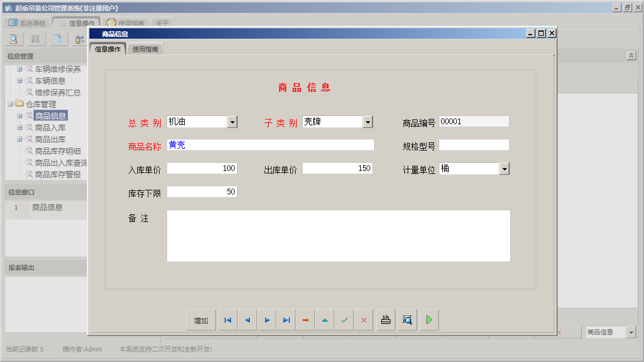This screenshot has width=644, height=362.
Task: Open print preview with magnifier icon
Action: 407,319
